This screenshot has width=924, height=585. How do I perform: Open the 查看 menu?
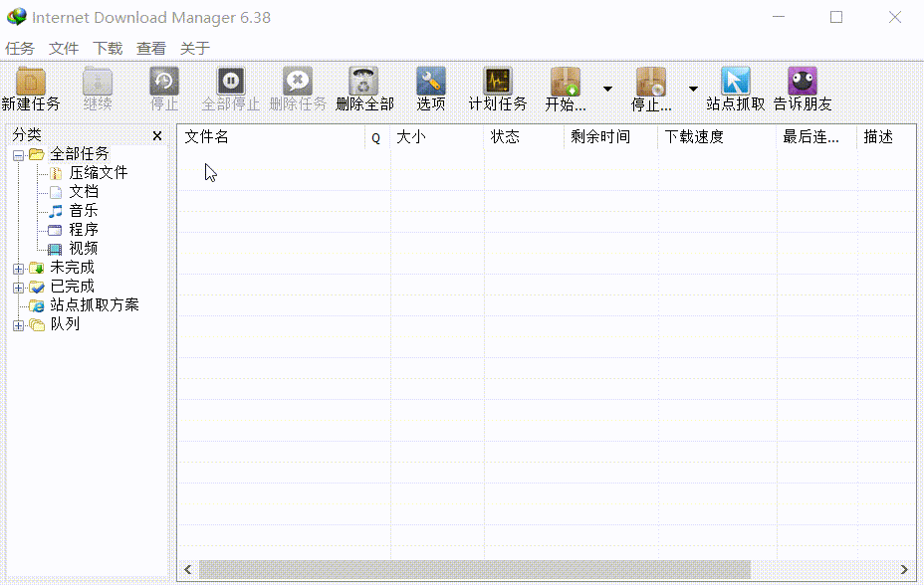[151, 49]
